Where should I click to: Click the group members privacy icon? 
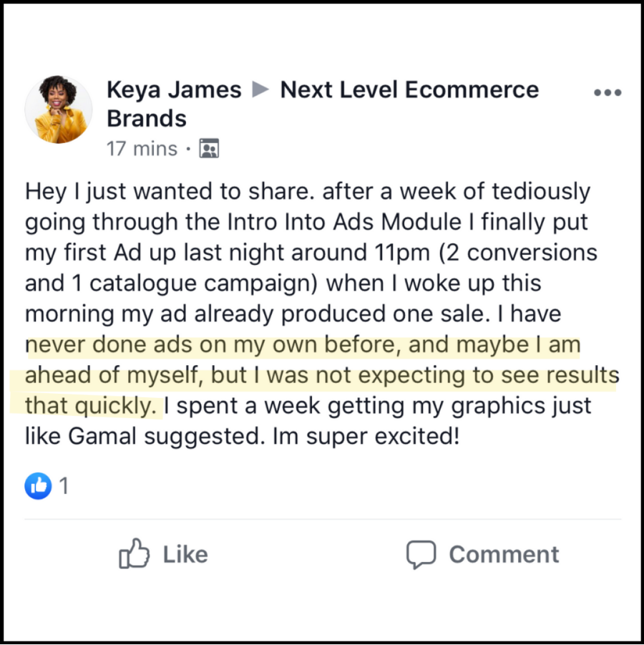pyautogui.click(x=209, y=149)
